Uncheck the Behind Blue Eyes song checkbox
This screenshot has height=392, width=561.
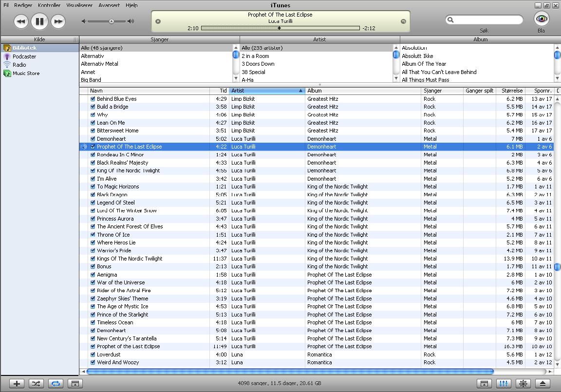coord(93,99)
